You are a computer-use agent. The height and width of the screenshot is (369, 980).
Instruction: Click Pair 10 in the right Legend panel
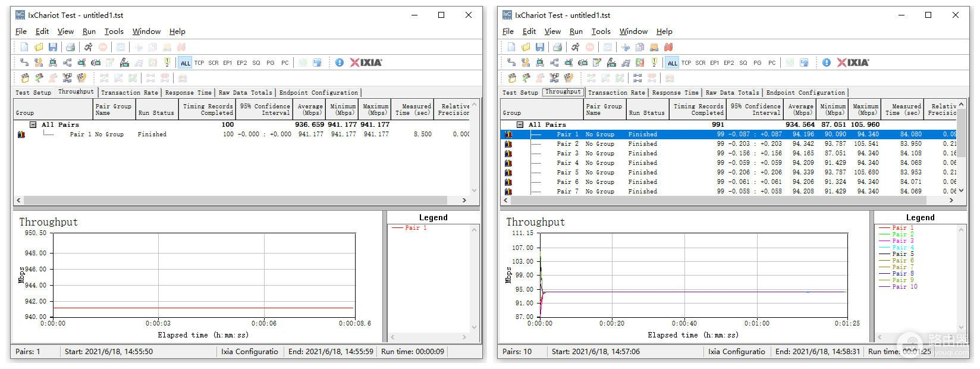coord(904,287)
